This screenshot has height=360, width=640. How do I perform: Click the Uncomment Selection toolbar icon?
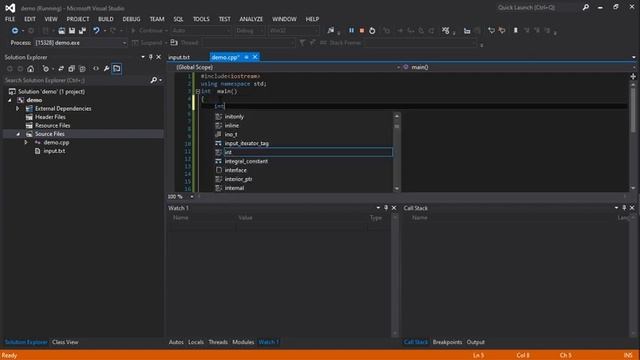click(502, 31)
